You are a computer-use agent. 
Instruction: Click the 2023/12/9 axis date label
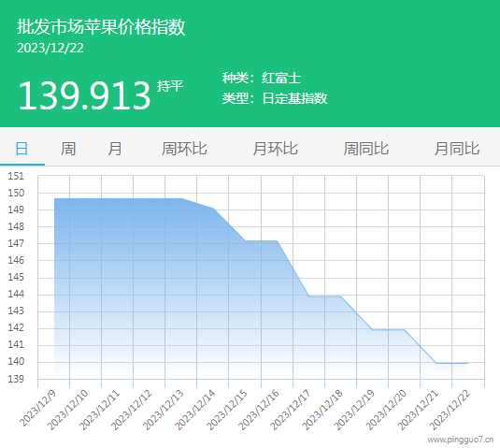click(38, 408)
